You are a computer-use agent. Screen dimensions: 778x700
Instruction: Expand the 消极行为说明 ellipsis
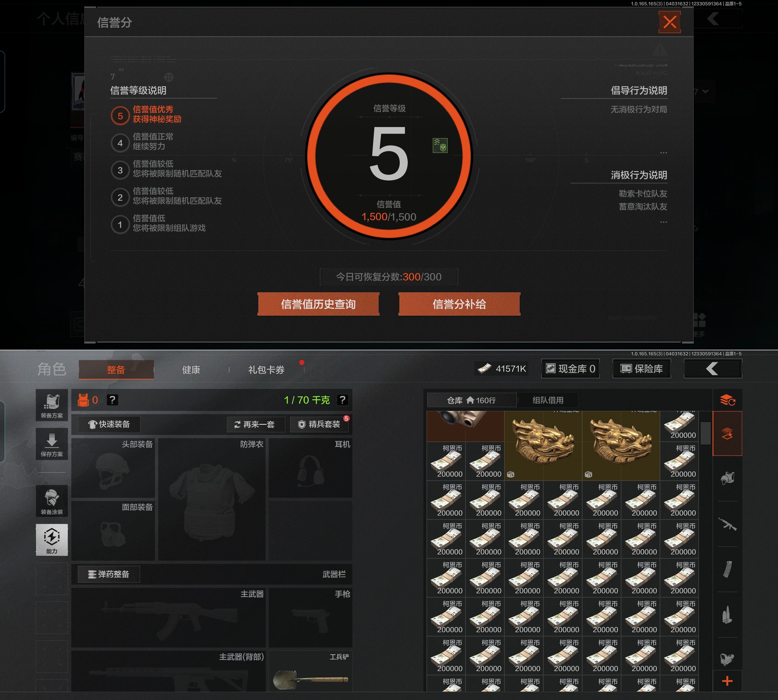tap(663, 222)
